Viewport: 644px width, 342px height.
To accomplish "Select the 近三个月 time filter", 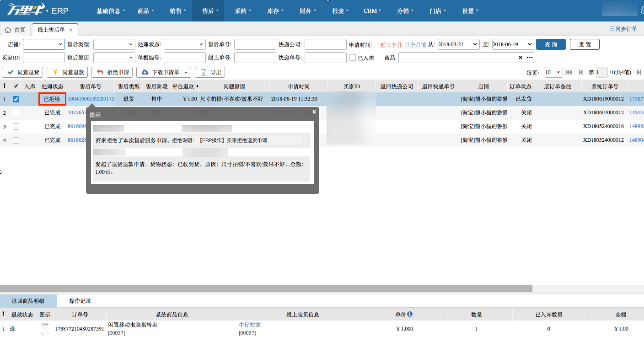I will tap(391, 45).
